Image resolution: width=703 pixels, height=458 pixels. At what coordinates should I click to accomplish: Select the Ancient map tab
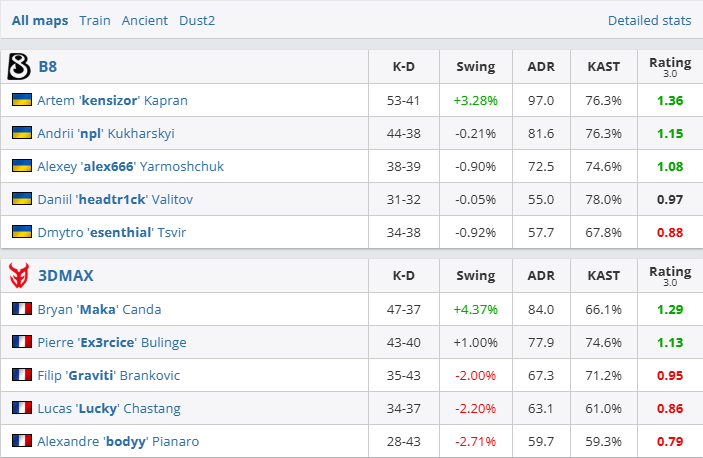coord(145,20)
